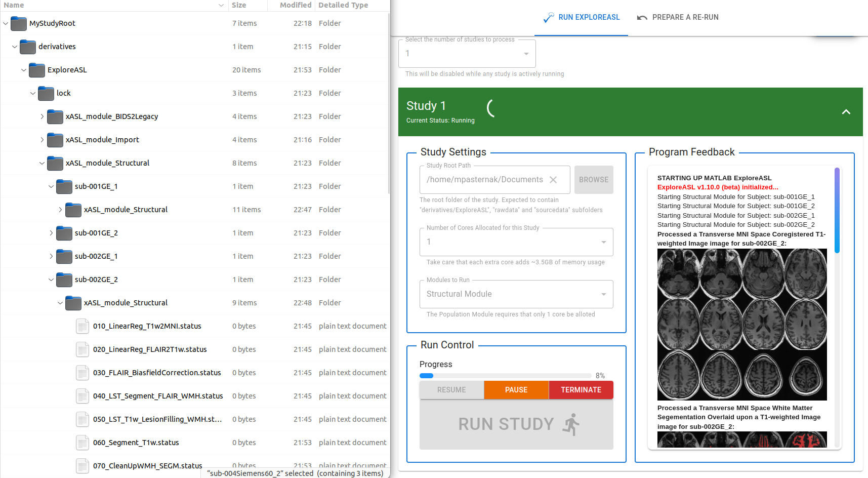868x478 pixels.
Task: Click the study progress bar at 8%
Action: tap(506, 376)
